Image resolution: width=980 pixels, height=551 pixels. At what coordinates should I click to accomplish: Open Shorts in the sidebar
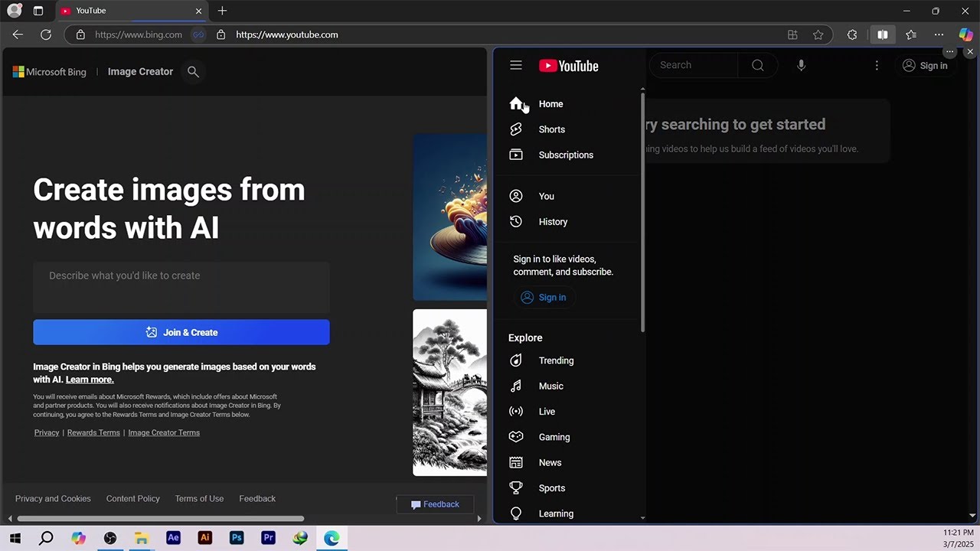click(567, 129)
